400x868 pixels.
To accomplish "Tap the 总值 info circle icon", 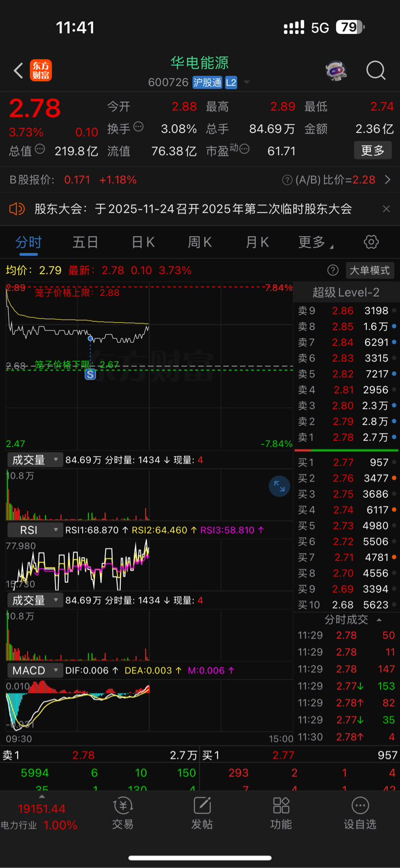I will click(x=40, y=150).
